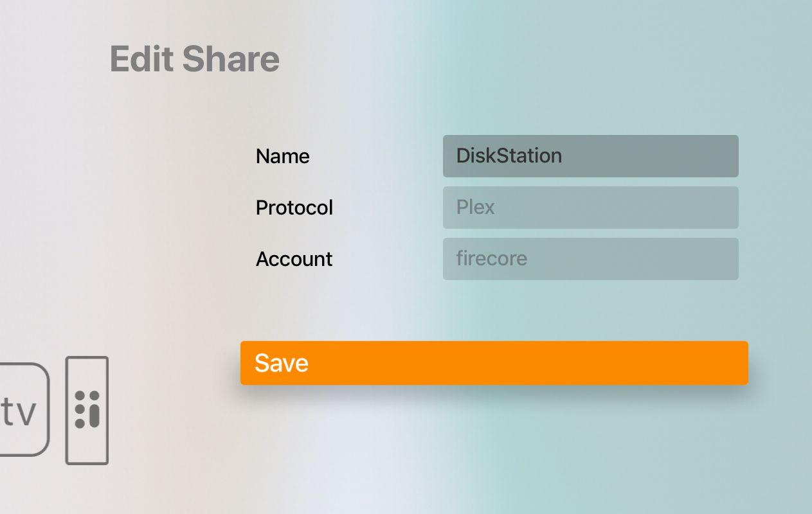Click the remote's Menu button dot (top-left)
Viewport: 812px width, 514px height.
[x=80, y=395]
